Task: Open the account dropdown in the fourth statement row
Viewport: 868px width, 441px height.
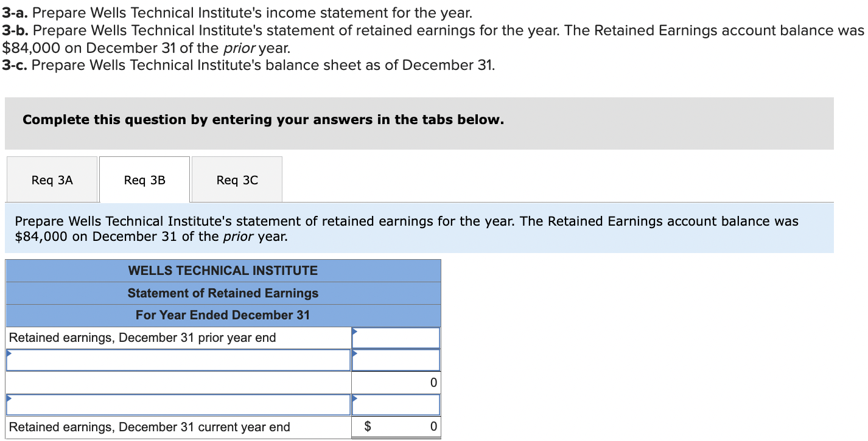Action: [178, 405]
